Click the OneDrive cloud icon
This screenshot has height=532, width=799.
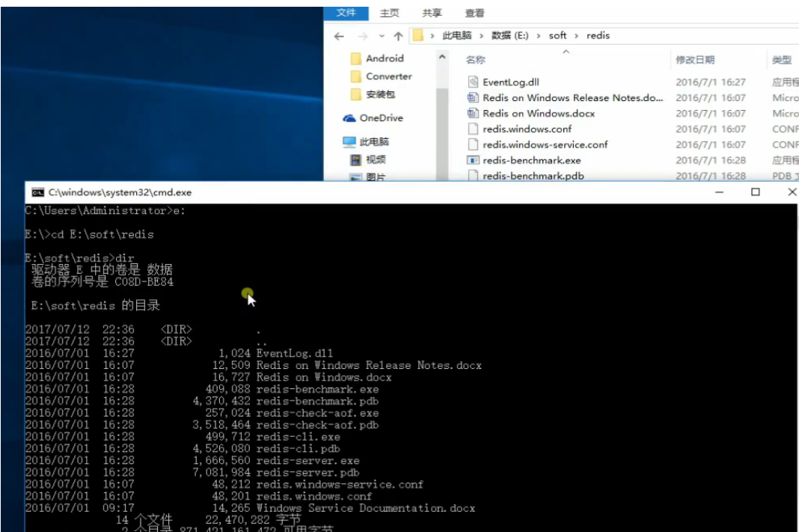pos(349,118)
